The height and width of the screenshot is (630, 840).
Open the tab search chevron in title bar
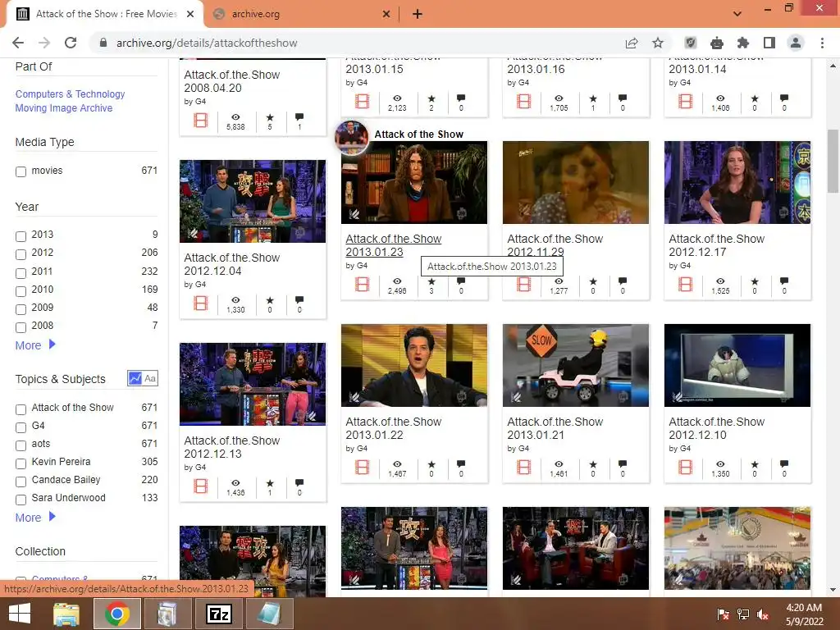[x=737, y=14]
